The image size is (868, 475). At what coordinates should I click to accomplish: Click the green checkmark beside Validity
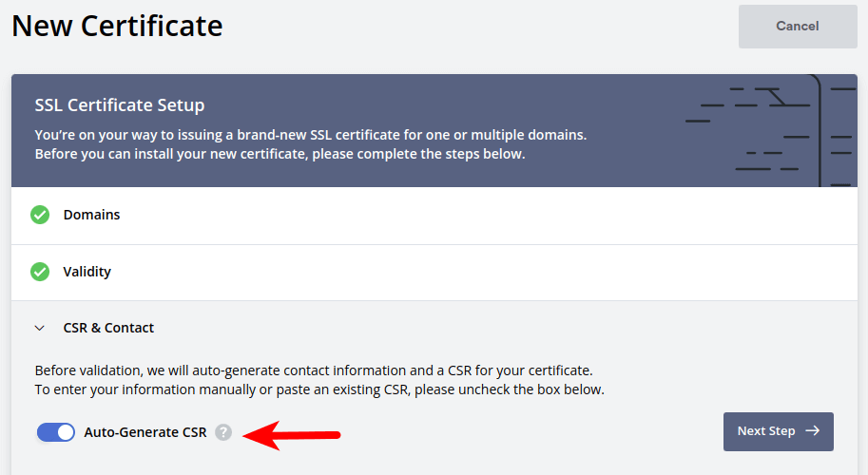coord(40,272)
